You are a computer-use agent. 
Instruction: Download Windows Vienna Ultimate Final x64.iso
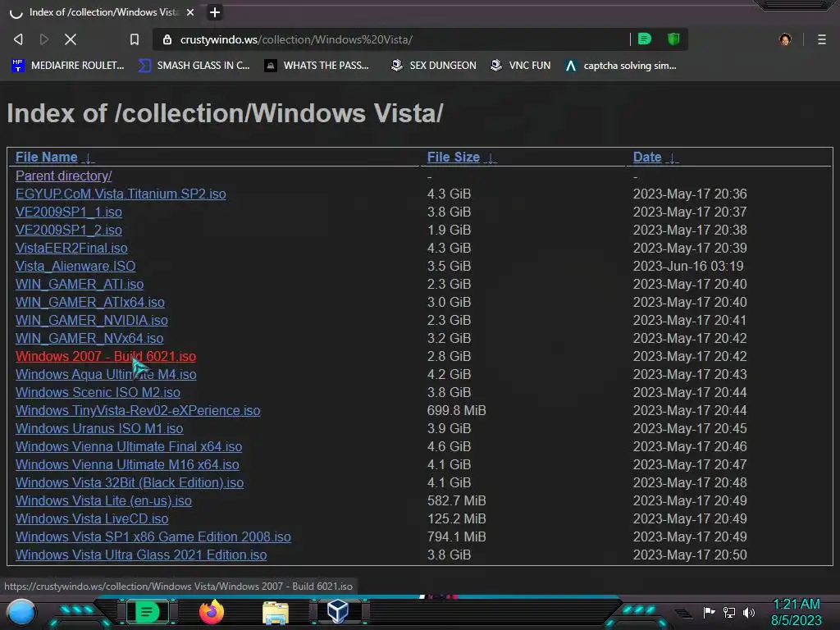(129, 447)
